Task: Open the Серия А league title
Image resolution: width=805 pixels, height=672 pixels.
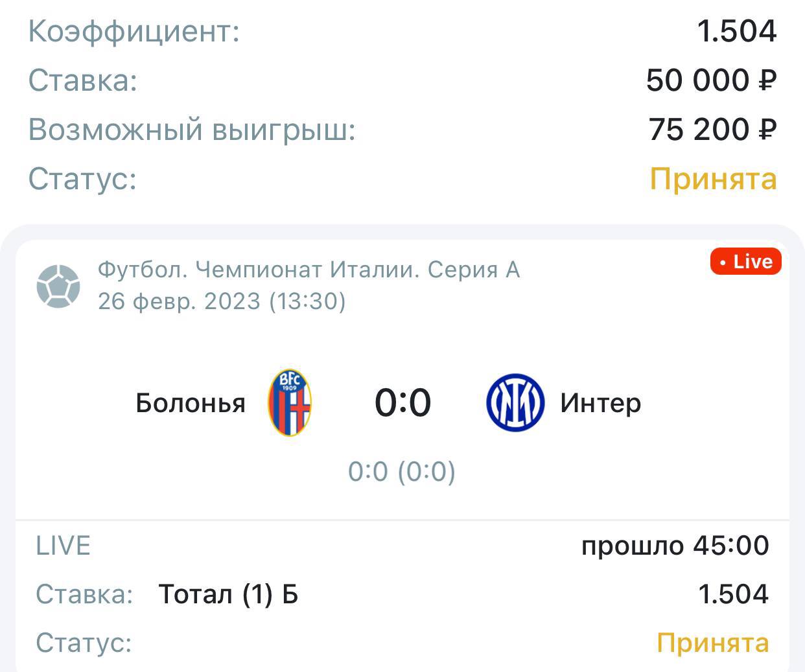Action: point(309,269)
